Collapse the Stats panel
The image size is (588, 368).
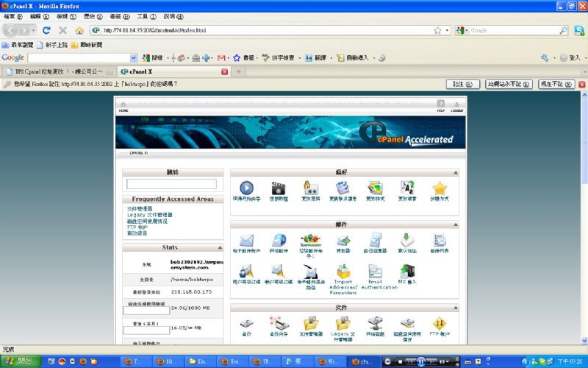coord(220,248)
